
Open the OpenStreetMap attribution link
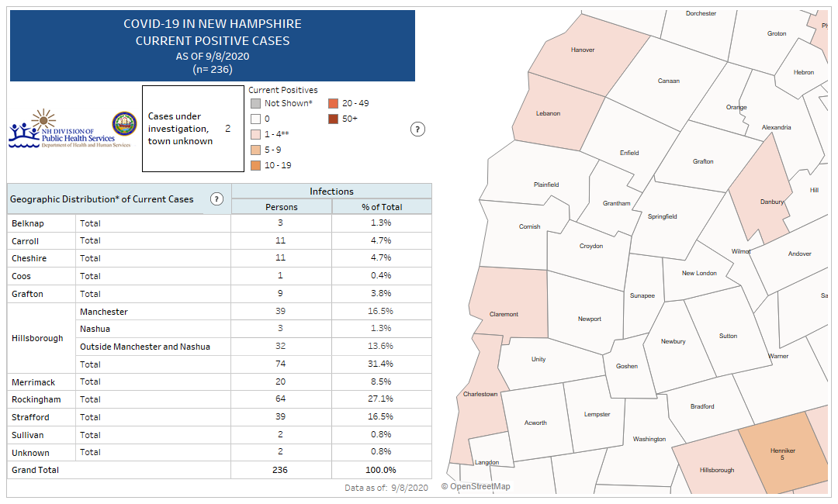pyautogui.click(x=476, y=486)
